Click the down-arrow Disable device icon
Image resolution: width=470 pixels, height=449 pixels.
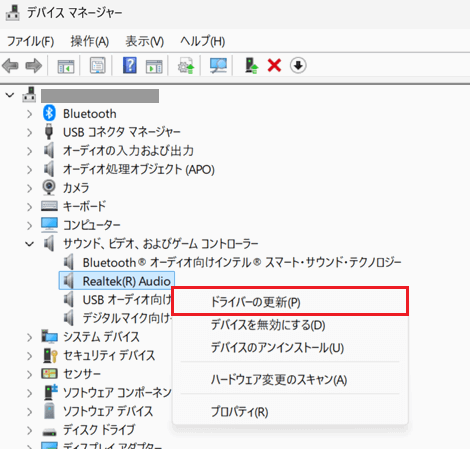tap(298, 65)
